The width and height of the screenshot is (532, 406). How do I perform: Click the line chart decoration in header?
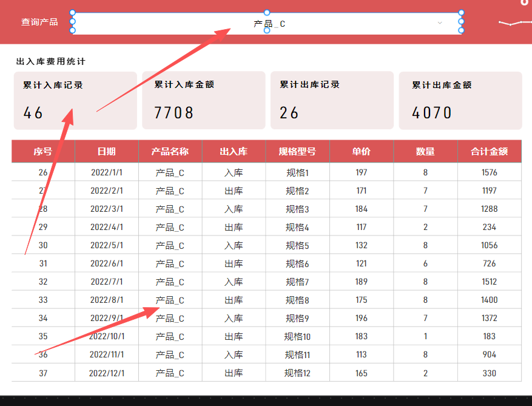(x=514, y=24)
